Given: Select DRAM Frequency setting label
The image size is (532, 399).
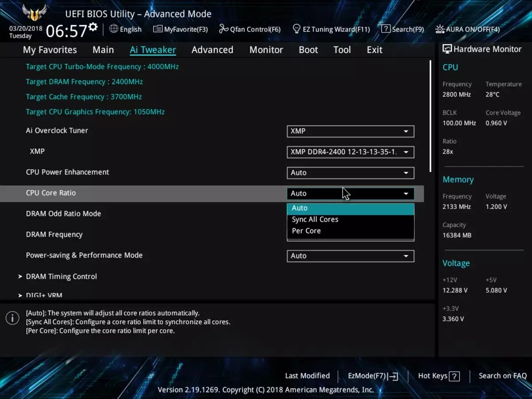Looking at the screenshot, I should coord(54,235).
